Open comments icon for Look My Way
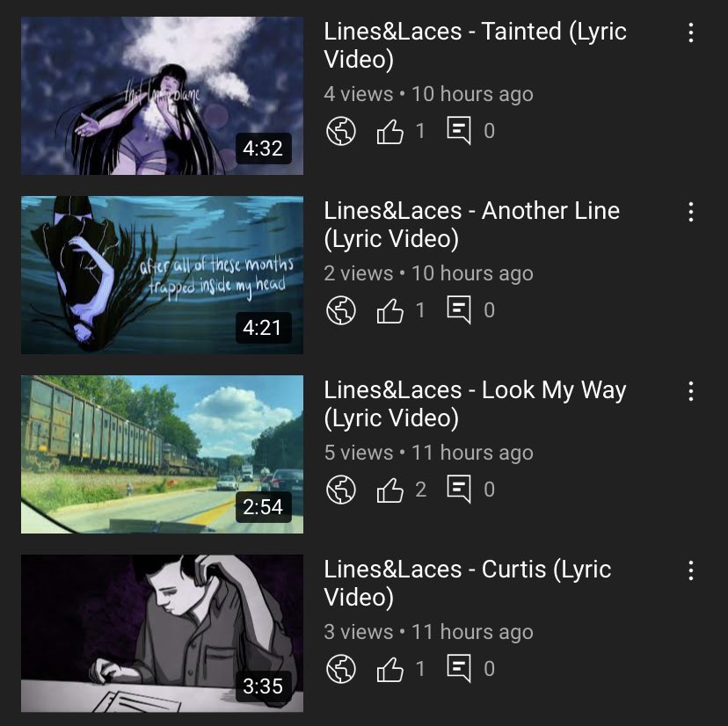 [x=459, y=490]
